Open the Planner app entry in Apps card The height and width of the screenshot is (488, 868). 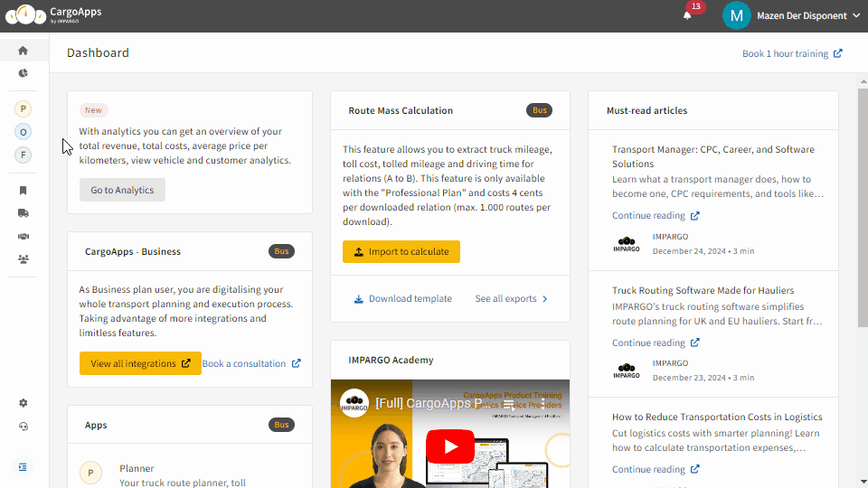(x=189, y=474)
